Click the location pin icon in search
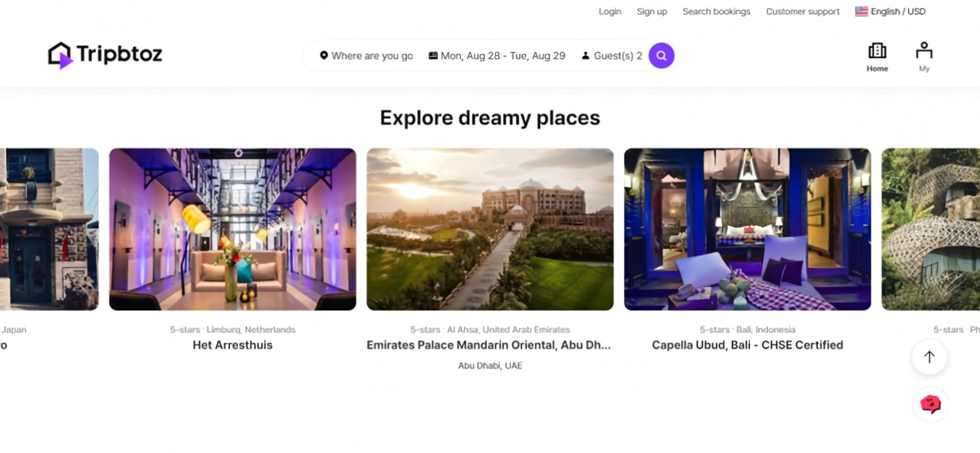Screen dimensions: 980x453 pos(323,56)
